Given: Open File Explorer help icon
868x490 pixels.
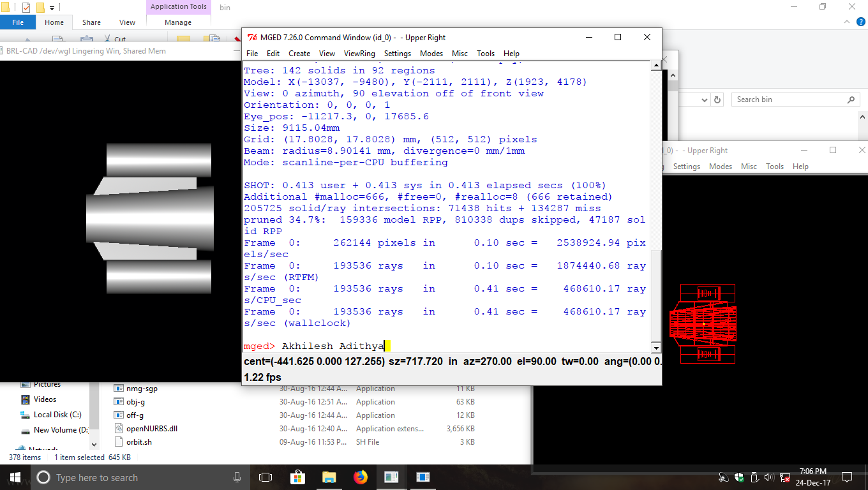Looking at the screenshot, I should coord(860,22).
